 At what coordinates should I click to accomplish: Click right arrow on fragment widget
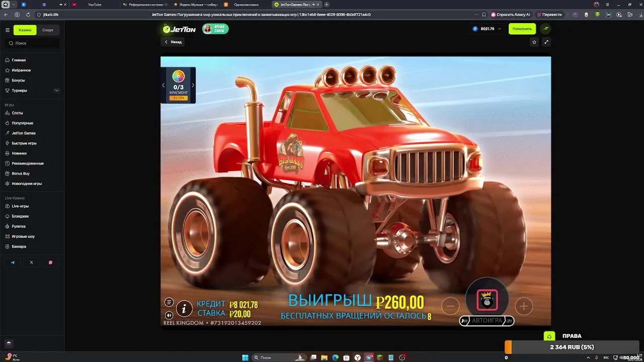tap(193, 85)
